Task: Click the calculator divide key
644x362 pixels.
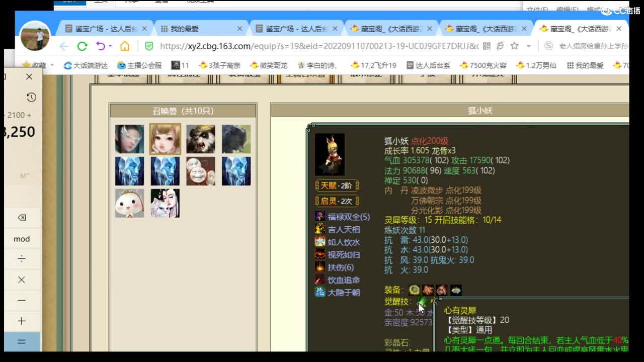Action: (x=22, y=259)
